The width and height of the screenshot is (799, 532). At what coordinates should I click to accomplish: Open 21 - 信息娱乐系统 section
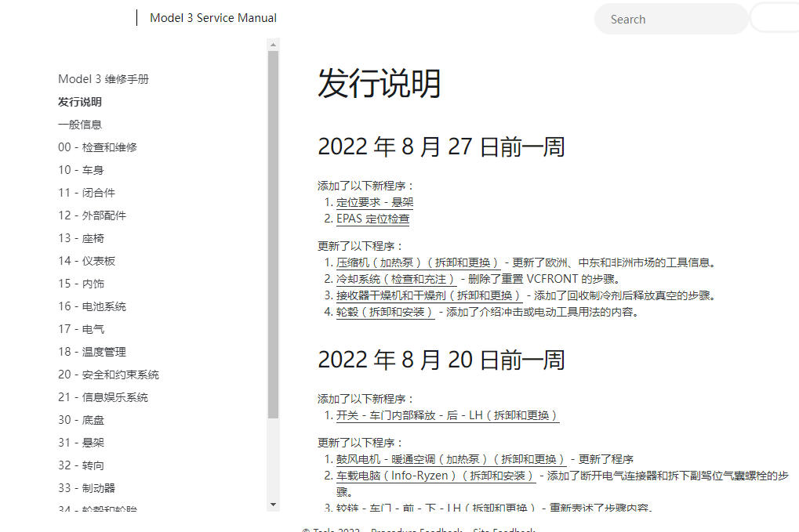coord(103,397)
